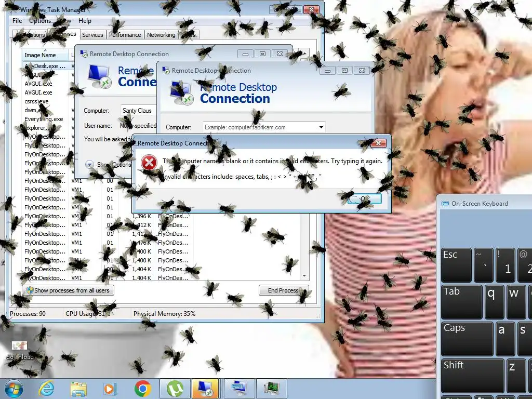Viewport: 532px width, 399px height.
Task: Select the Everything.exe process
Action: pyautogui.click(x=44, y=119)
